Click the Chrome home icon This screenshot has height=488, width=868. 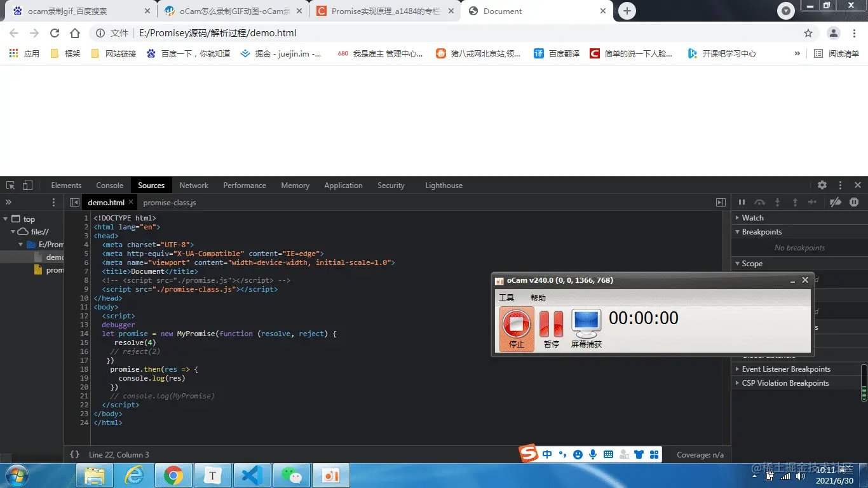pos(75,33)
